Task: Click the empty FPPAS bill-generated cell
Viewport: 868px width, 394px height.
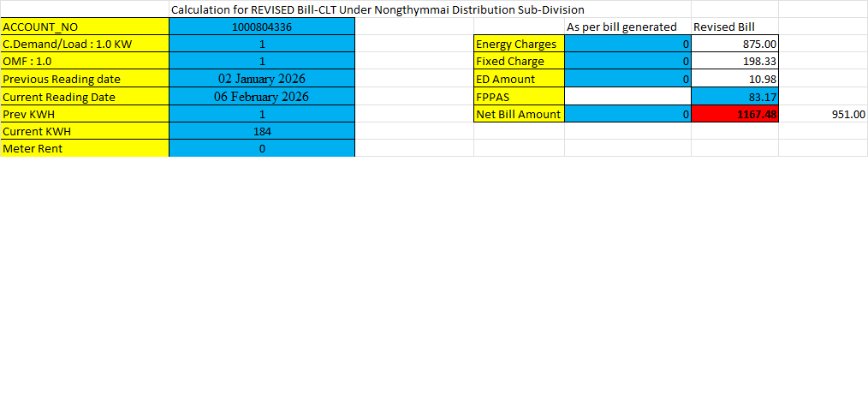Action: pyautogui.click(x=627, y=97)
